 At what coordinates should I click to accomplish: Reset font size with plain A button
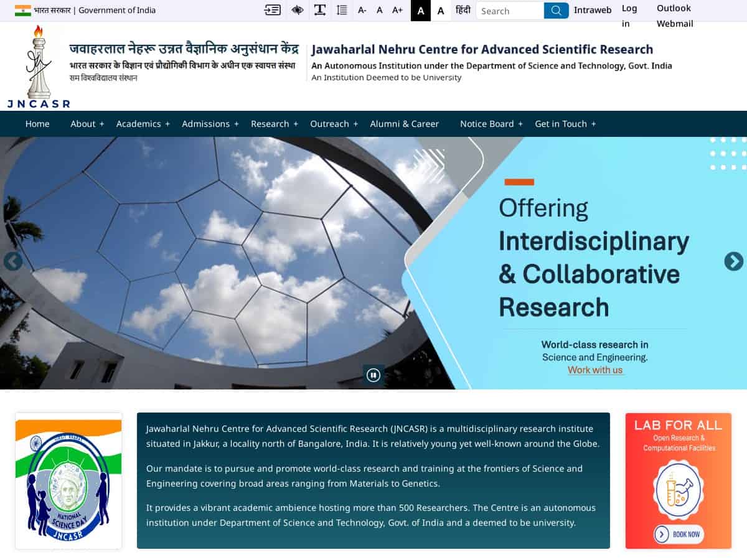point(380,11)
